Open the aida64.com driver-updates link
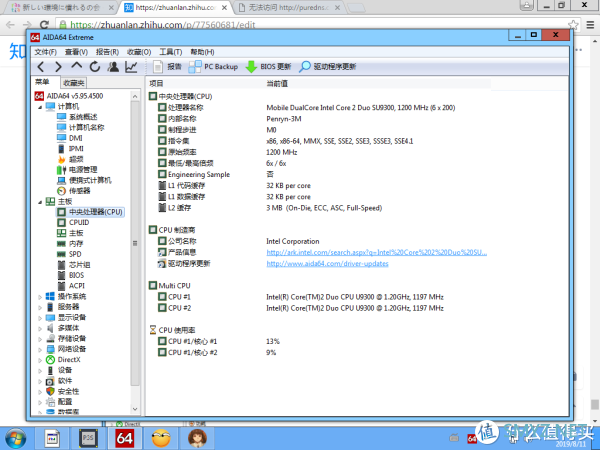600x450 pixels. coord(328,264)
